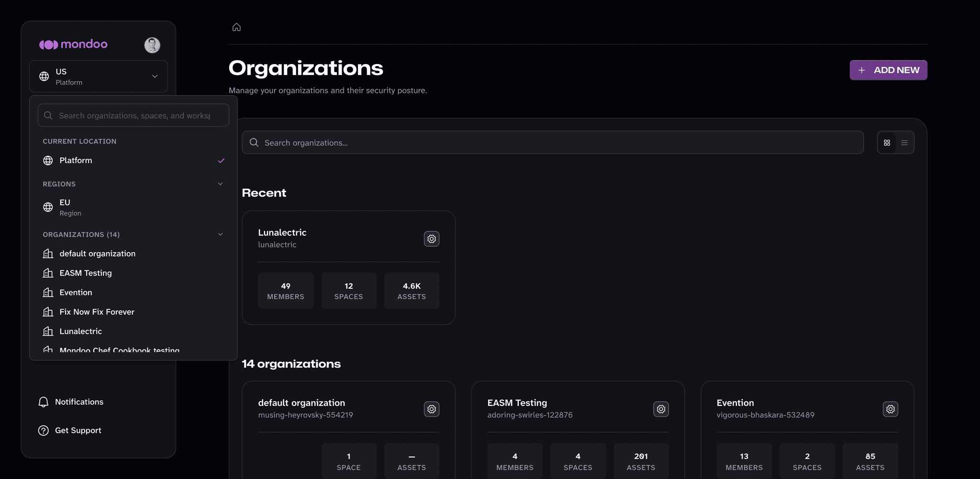The height and width of the screenshot is (479, 980).
Task: Click the bell icon for Notifications
Action: [x=44, y=402]
